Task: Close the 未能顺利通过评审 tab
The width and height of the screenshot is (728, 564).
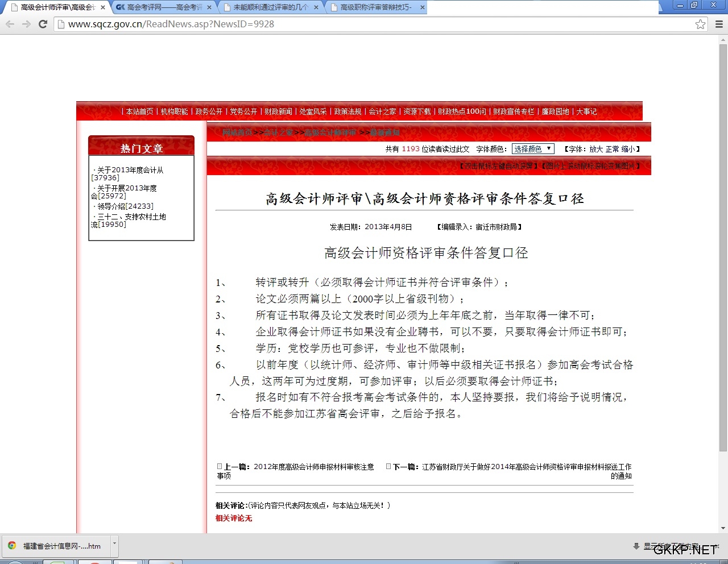Action: 316,7
